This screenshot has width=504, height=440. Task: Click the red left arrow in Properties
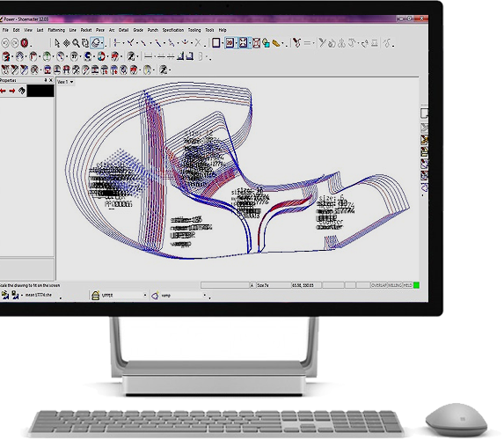[4, 91]
